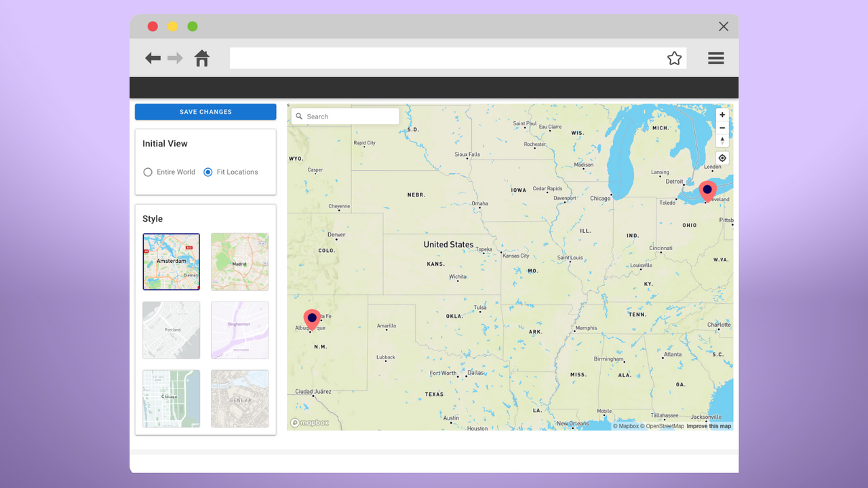Open the browser hamburger menu

[715, 58]
